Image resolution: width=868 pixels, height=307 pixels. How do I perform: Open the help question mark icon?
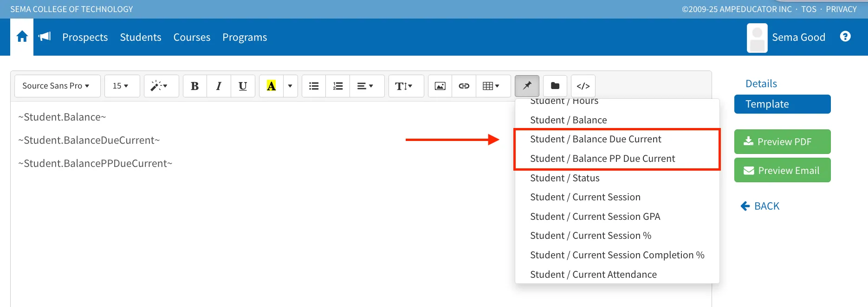[x=845, y=37]
